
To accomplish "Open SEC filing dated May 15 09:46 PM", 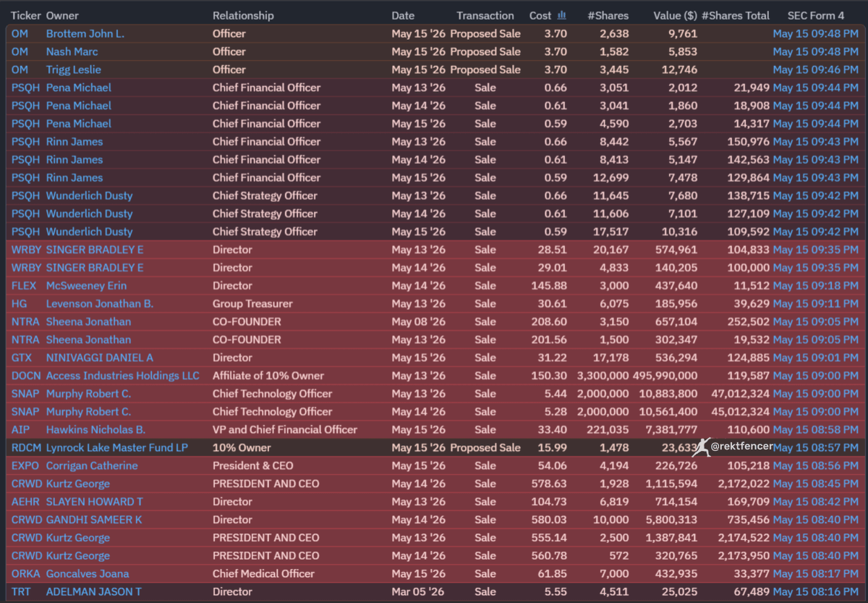I will (816, 69).
